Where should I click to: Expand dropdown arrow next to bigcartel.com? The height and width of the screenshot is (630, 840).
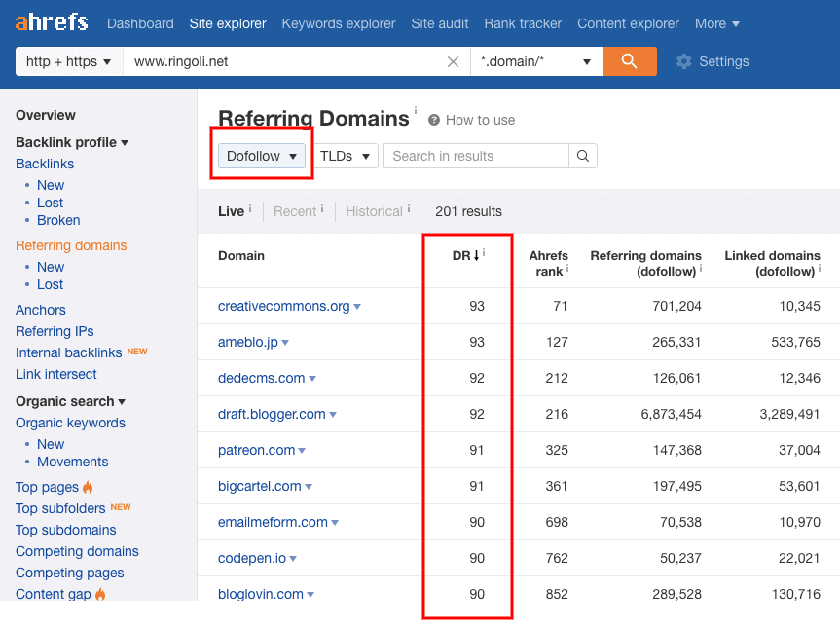click(309, 487)
